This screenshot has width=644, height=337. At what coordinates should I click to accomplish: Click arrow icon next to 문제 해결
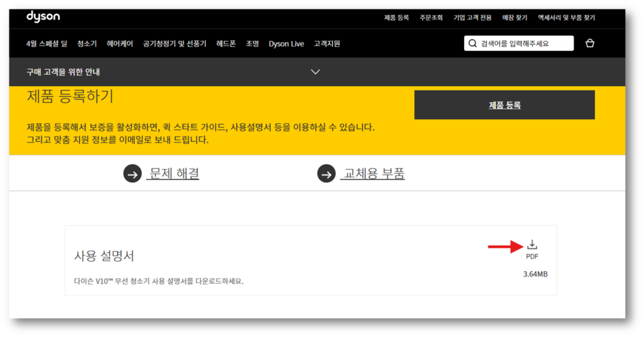click(x=132, y=174)
